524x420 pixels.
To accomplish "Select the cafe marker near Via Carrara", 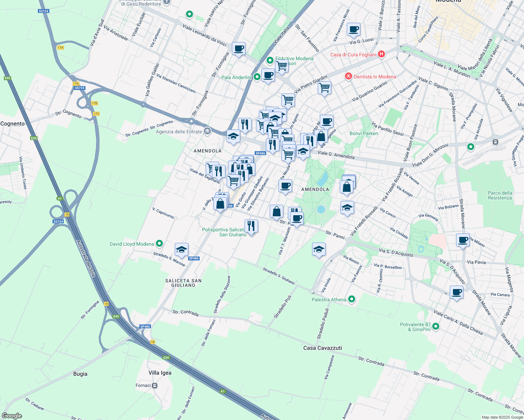I will [x=456, y=292].
